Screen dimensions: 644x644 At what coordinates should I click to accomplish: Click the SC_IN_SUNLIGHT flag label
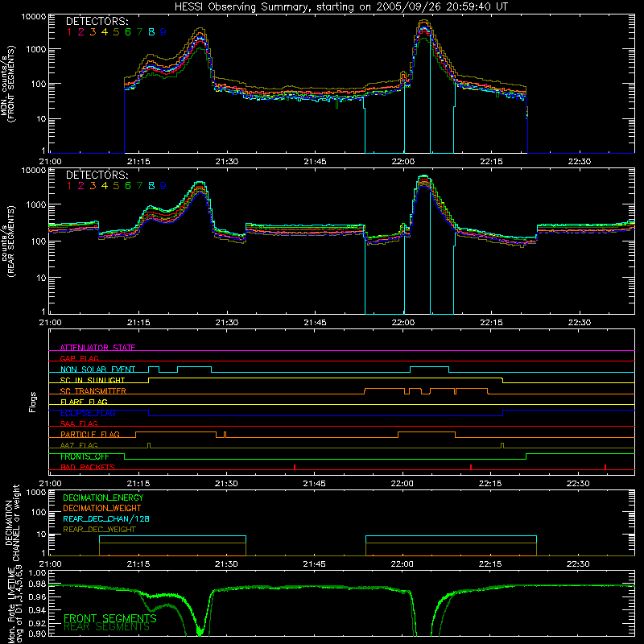[93, 380]
